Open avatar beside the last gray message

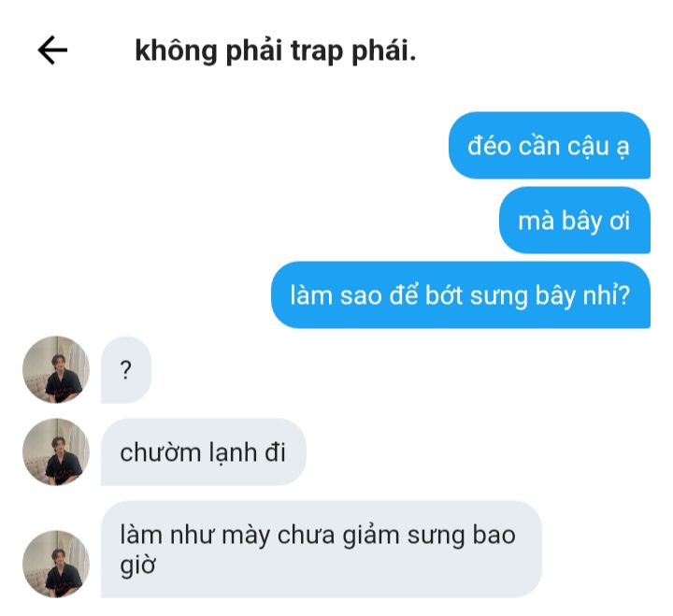tap(56, 564)
